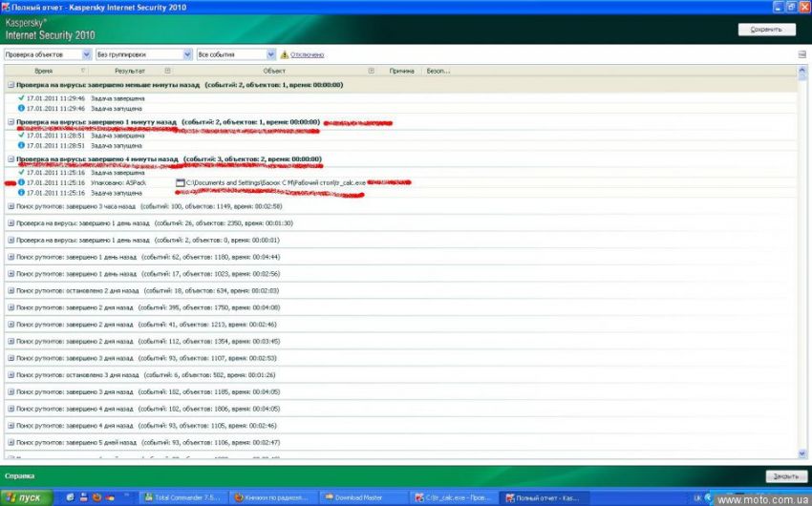Launch Firefox from quick launch bar
Viewport: 812px width, 506px height.
pyautogui.click(x=96, y=497)
